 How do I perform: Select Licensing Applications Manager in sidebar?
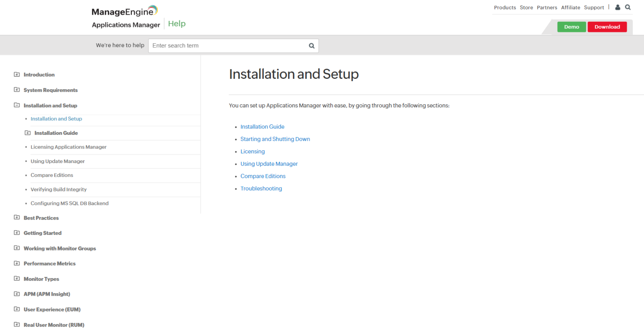68,147
